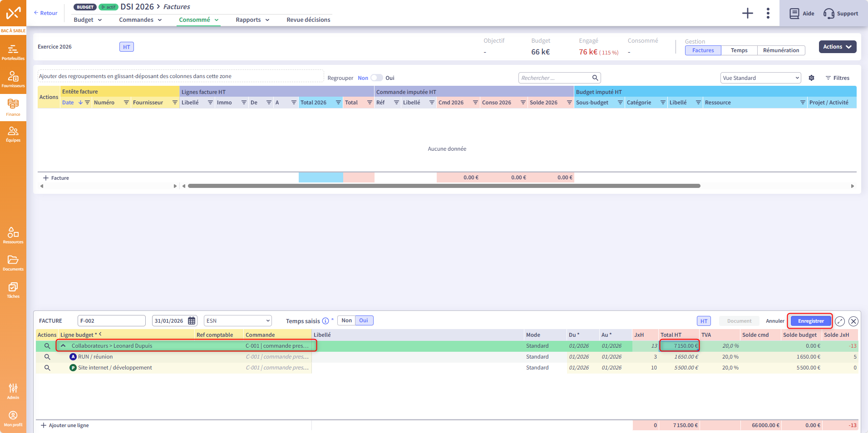The height and width of the screenshot is (433, 868).
Task: Click the invoice number field F-002
Action: 111,321
